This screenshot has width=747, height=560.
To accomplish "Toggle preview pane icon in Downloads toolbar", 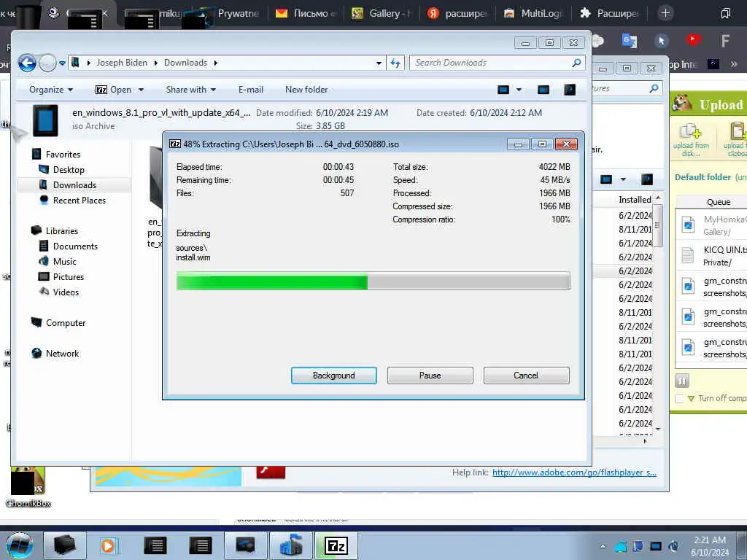I will click(543, 90).
